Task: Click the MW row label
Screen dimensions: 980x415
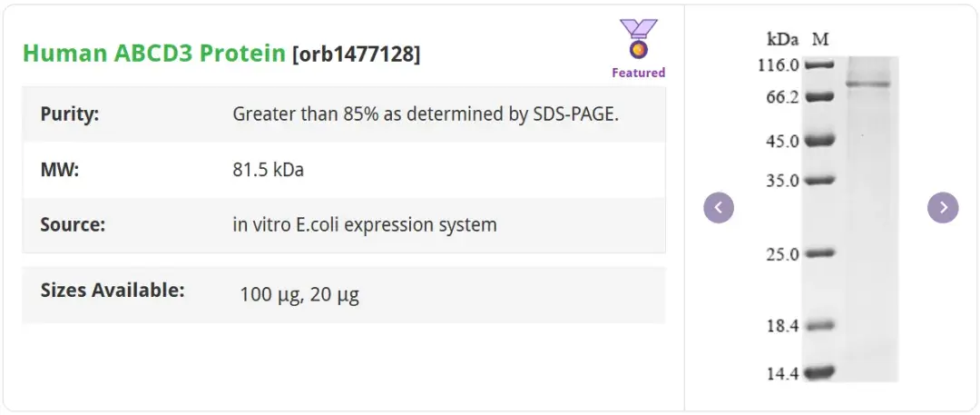Action: coord(60,170)
